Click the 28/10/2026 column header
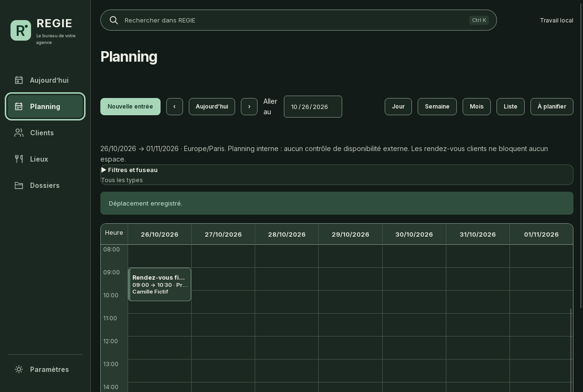The height and width of the screenshot is (392, 583). click(x=287, y=234)
